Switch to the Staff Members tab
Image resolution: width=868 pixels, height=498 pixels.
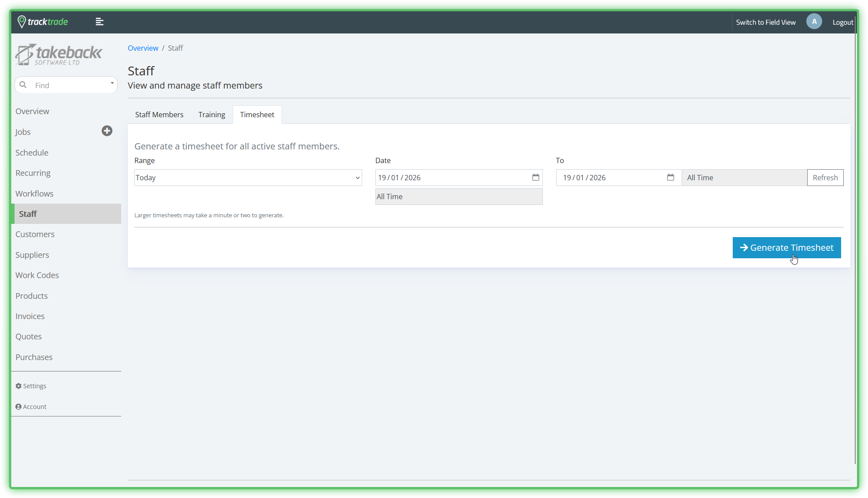159,115
